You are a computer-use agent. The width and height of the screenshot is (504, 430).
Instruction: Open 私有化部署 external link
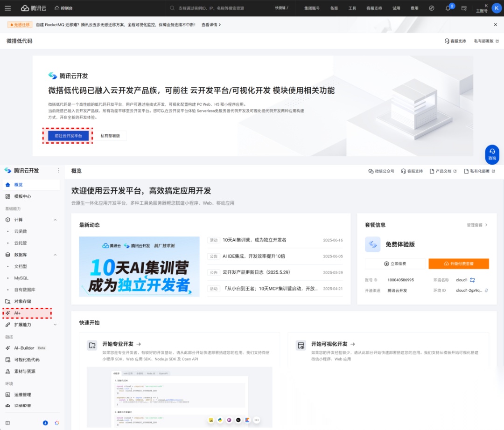480,171
